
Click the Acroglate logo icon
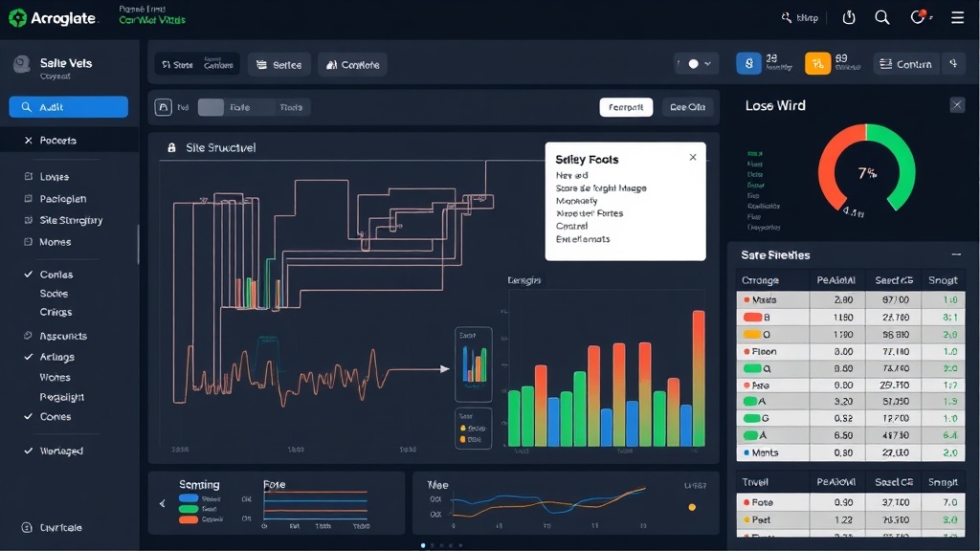[17, 18]
